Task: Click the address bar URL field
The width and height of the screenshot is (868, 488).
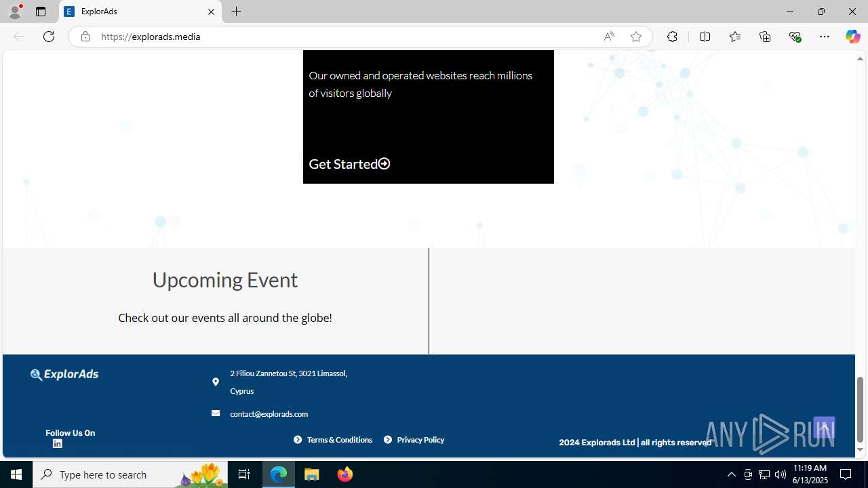Action: tap(346, 37)
